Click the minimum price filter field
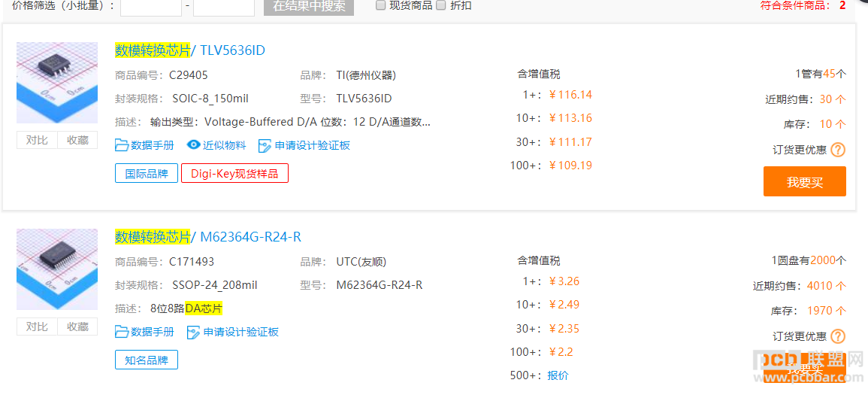The height and width of the screenshot is (398, 868). click(151, 7)
